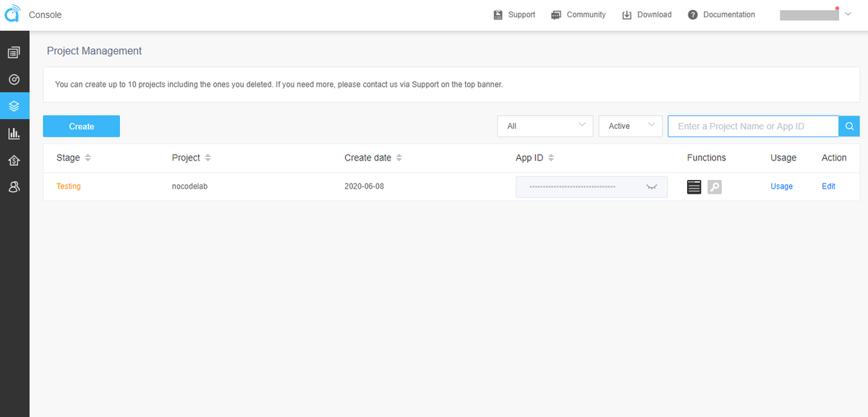Click the Project Management heading
This screenshot has height=417, width=868.
(94, 51)
